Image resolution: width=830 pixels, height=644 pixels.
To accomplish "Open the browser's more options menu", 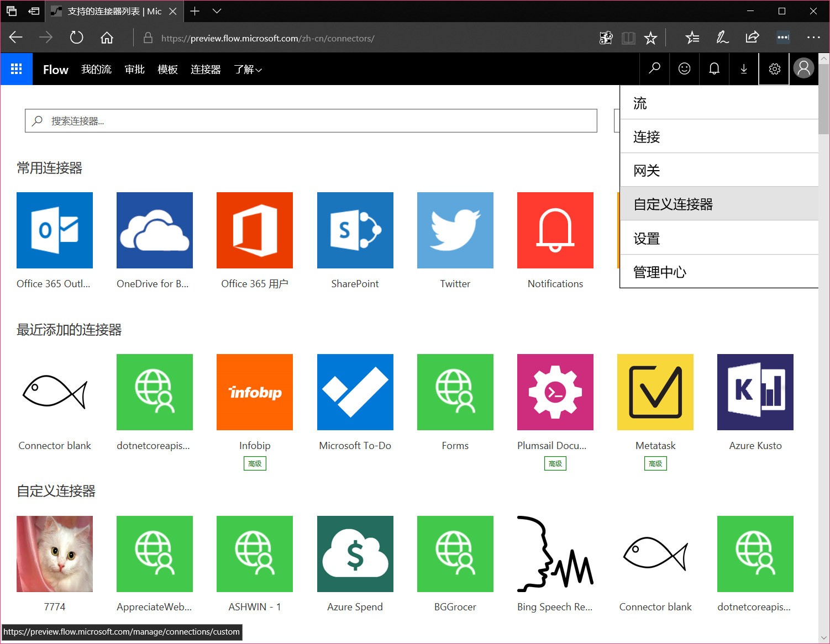I will pos(813,38).
